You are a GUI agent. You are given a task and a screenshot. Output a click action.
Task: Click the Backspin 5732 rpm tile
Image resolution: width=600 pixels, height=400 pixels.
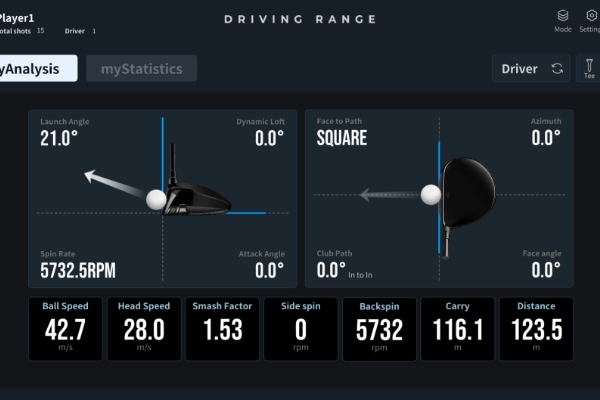coord(378,329)
